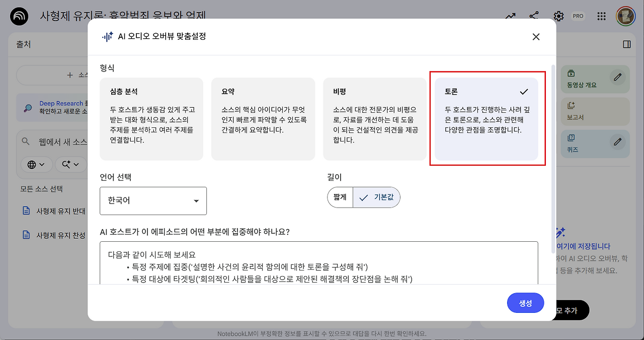Open the user profile avatar
This screenshot has width=644, height=340.
coord(625,16)
